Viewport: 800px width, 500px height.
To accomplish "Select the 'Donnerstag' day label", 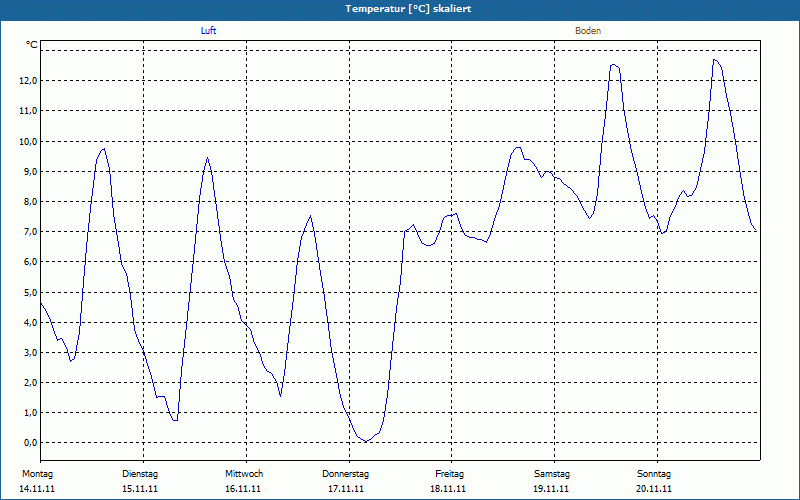I will coord(345,474).
